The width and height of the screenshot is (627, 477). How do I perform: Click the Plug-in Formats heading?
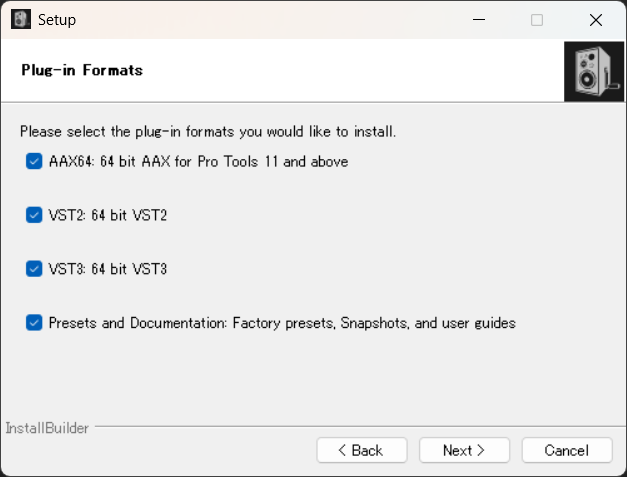point(82,70)
